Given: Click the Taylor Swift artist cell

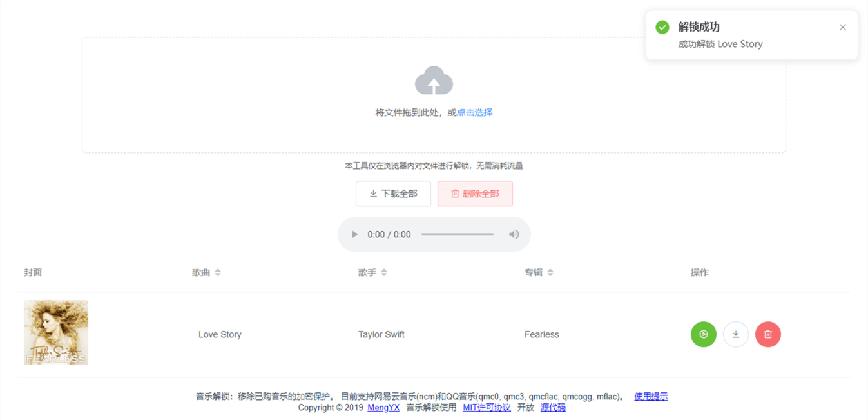Looking at the screenshot, I should point(381,334).
